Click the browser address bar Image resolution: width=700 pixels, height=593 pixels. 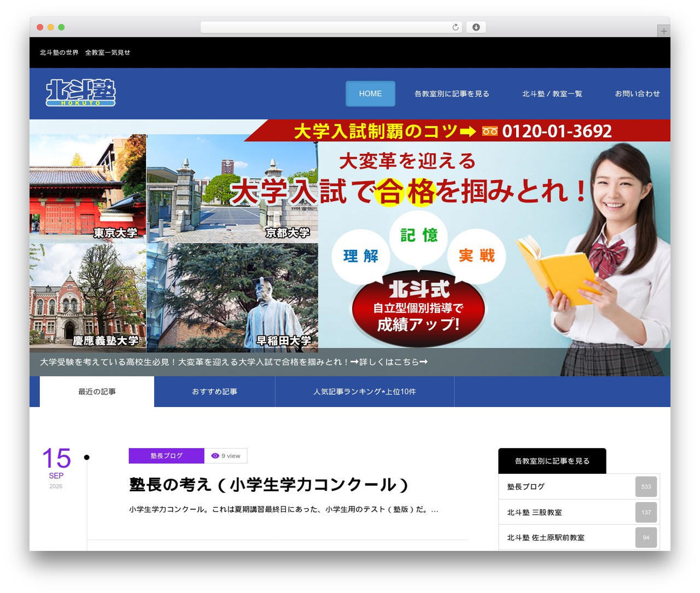tap(331, 27)
